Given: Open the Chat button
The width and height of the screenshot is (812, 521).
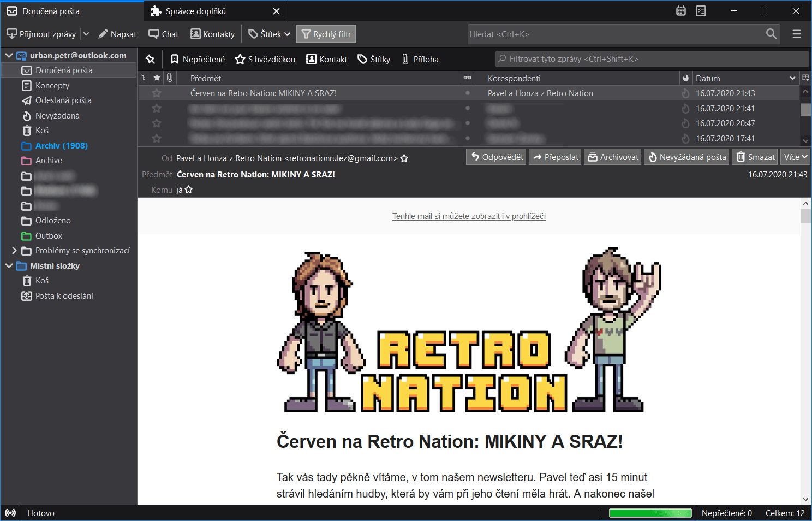Looking at the screenshot, I should [x=164, y=34].
